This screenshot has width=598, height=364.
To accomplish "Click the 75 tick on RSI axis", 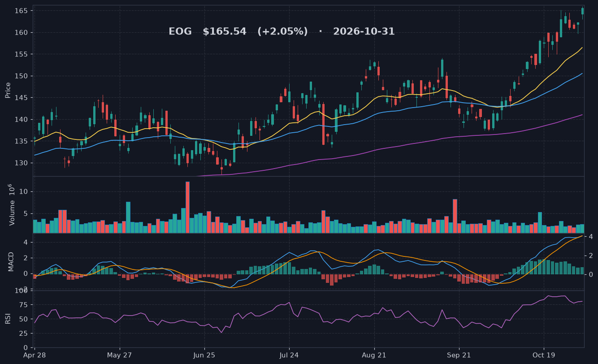I will pos(25,305).
